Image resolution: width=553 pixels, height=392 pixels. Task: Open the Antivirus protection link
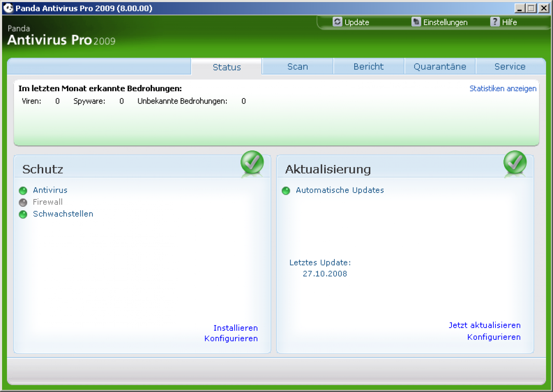(x=50, y=190)
